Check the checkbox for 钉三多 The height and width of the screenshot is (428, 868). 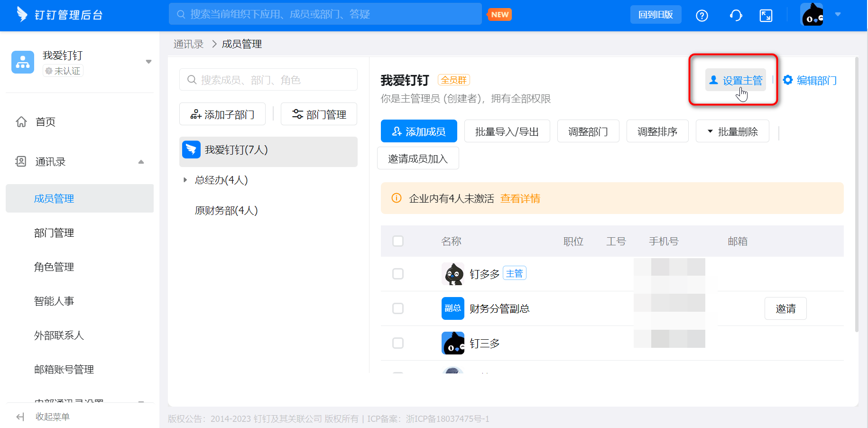tap(398, 343)
